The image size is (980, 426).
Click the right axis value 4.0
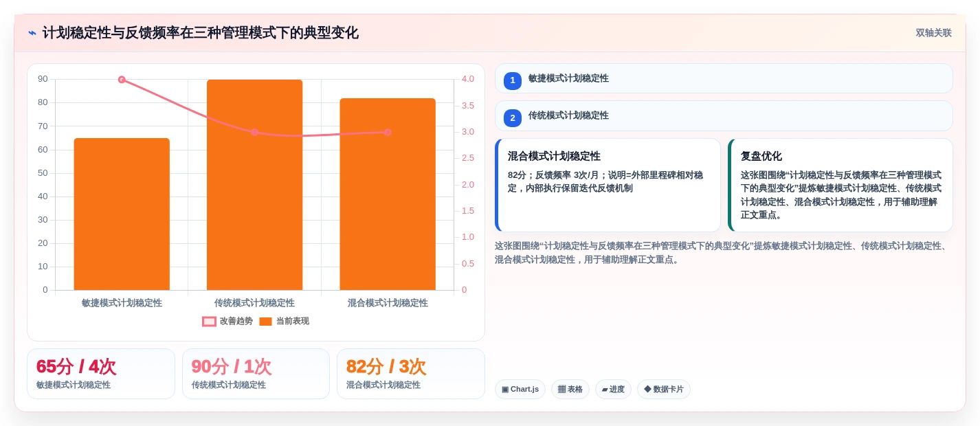click(468, 79)
